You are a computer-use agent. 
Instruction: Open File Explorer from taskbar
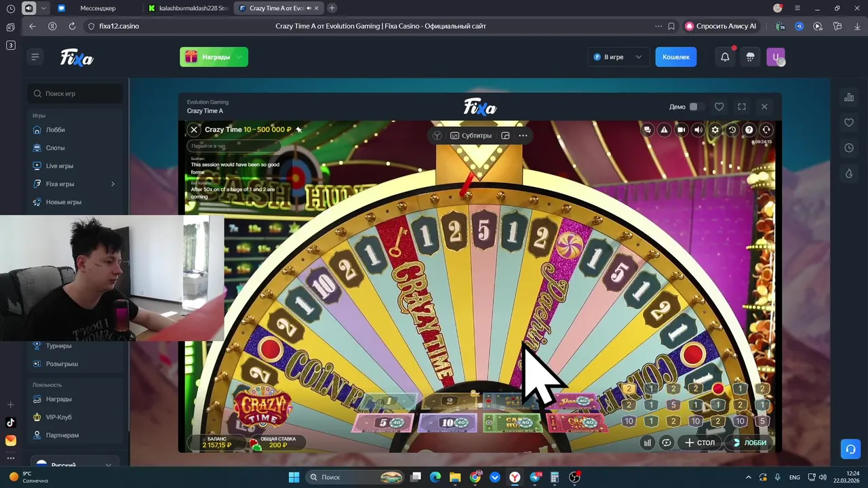click(x=455, y=477)
